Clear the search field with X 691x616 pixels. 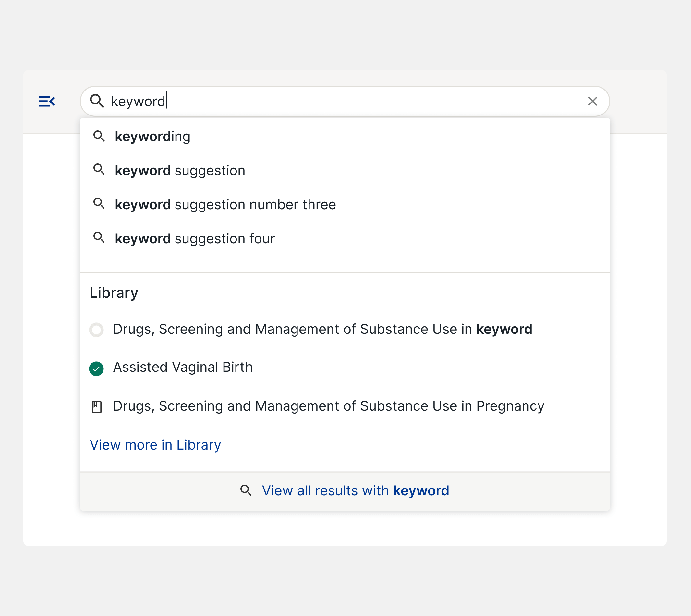click(x=592, y=101)
